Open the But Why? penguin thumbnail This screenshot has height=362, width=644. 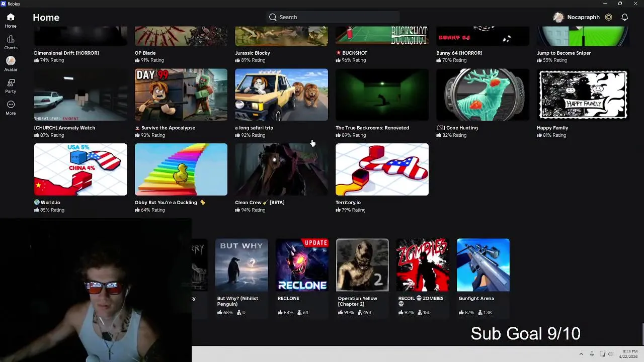click(242, 265)
